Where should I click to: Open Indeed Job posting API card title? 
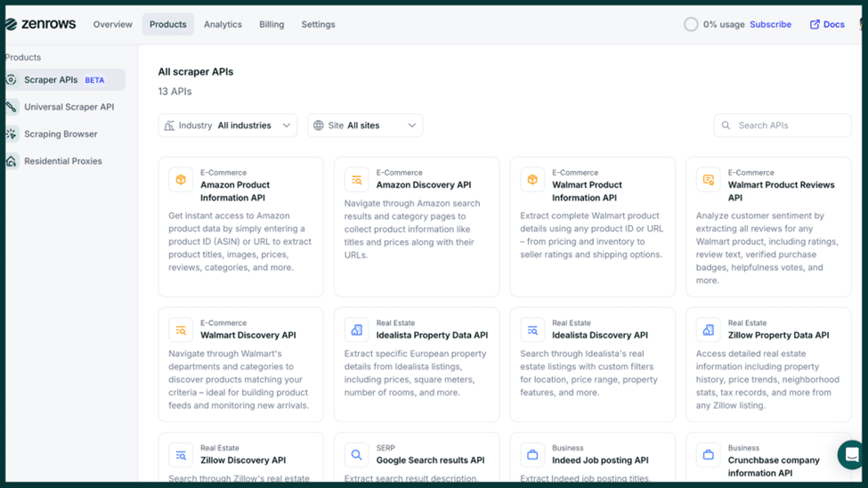(x=600, y=460)
